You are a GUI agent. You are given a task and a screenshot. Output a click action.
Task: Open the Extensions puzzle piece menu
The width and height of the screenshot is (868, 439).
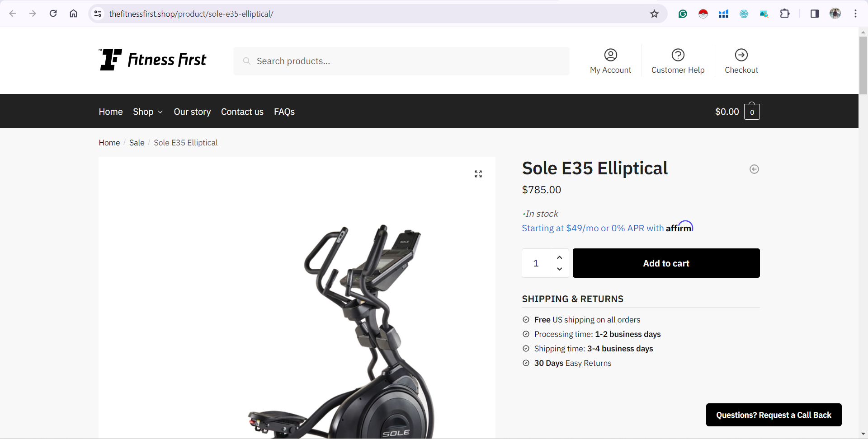(x=785, y=14)
